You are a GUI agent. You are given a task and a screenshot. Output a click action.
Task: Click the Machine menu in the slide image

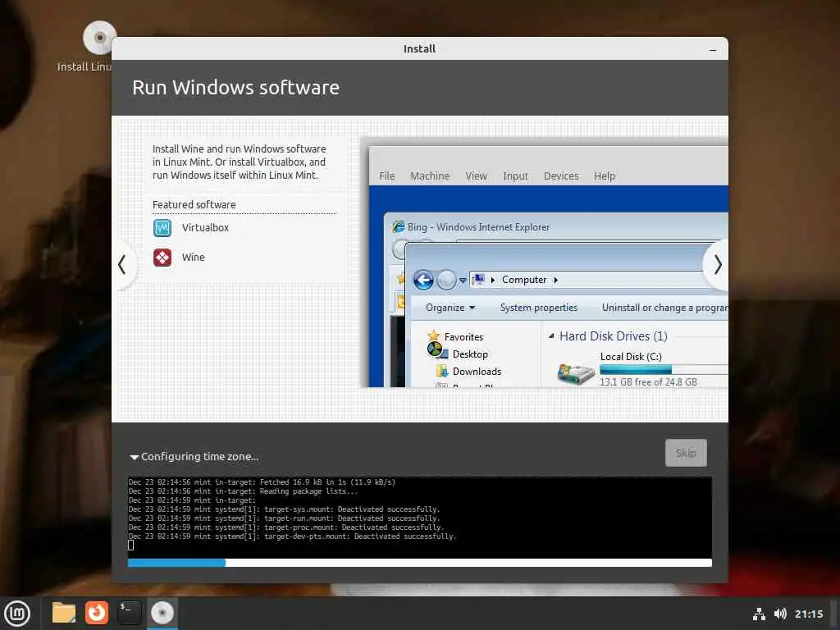tap(430, 176)
